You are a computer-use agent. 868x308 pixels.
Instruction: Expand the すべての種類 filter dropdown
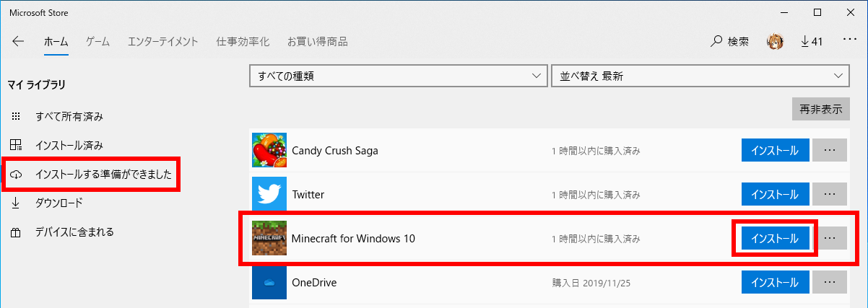398,76
